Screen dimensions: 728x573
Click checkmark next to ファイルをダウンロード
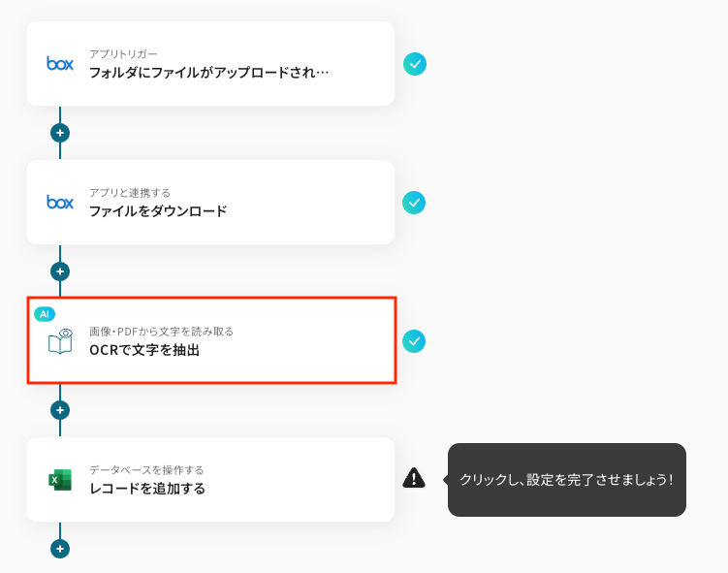[415, 203]
